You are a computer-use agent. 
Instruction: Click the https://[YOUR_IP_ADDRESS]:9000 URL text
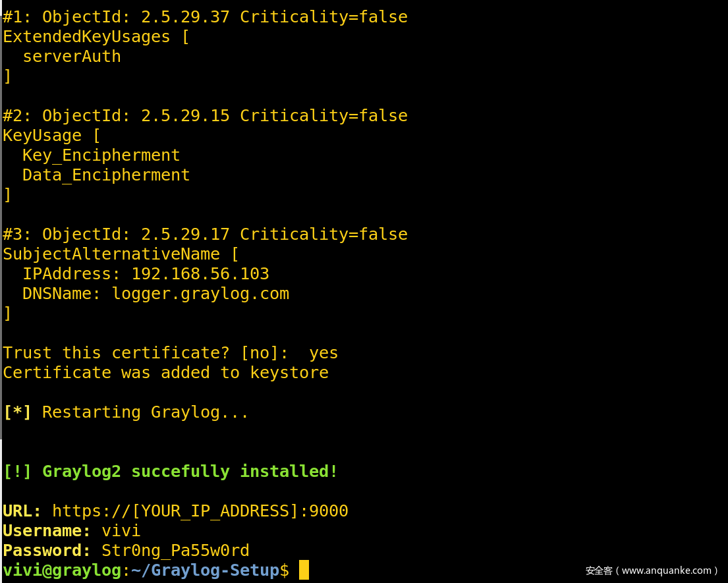[x=200, y=511]
